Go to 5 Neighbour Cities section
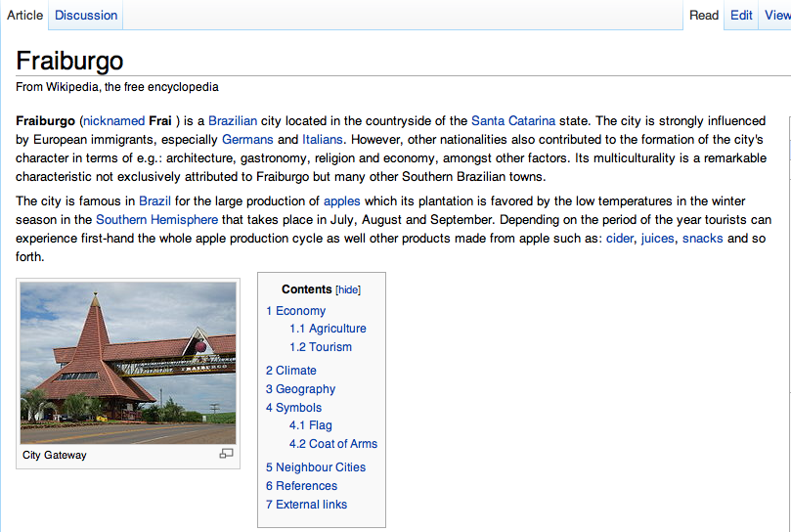791x532 pixels. 315,467
